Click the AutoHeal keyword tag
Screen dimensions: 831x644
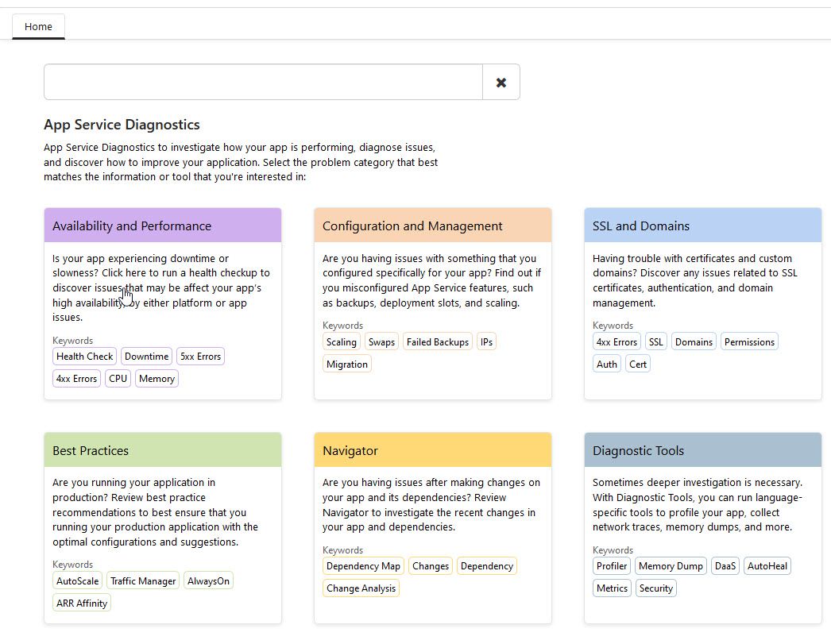[767, 566]
